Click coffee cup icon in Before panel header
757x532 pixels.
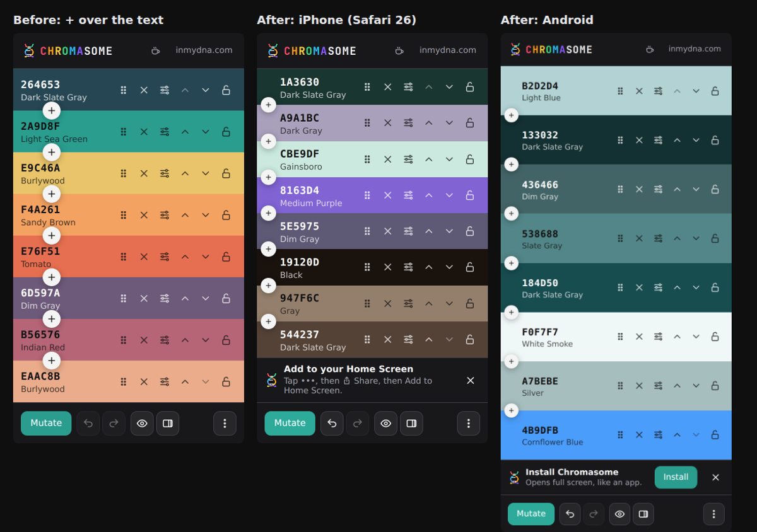(155, 50)
